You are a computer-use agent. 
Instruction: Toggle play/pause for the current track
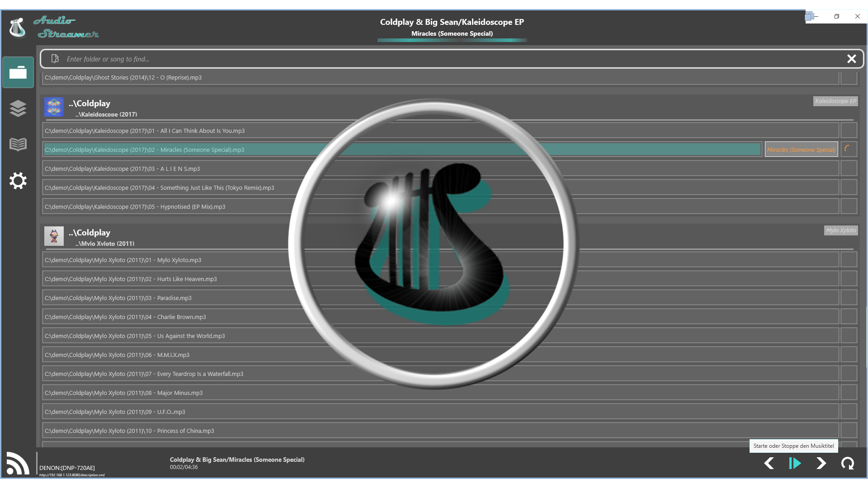(795, 463)
